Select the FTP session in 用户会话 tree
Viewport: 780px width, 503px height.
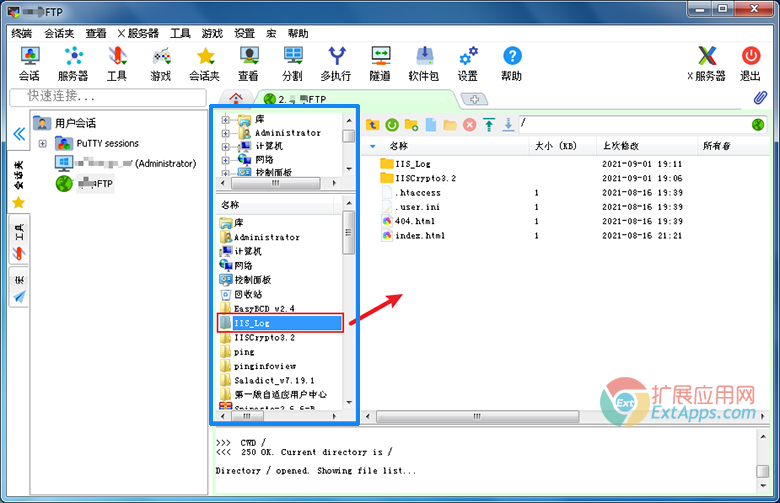coord(85,184)
